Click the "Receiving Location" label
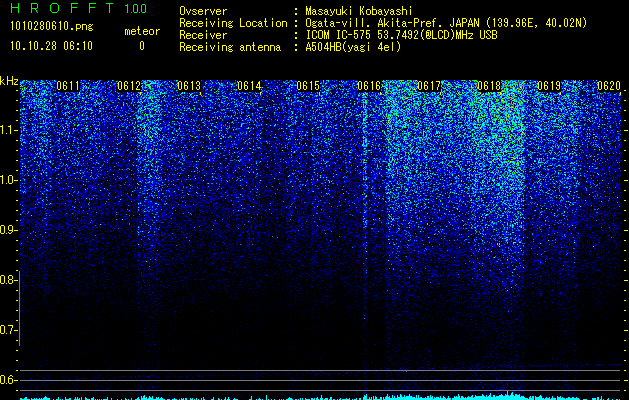Screen dimensions: 629x400 click(233, 23)
